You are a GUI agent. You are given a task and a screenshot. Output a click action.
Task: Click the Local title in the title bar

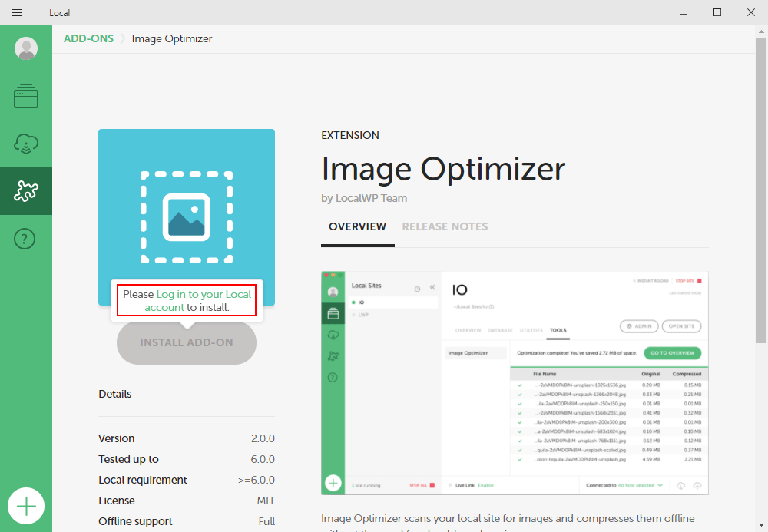(x=60, y=13)
